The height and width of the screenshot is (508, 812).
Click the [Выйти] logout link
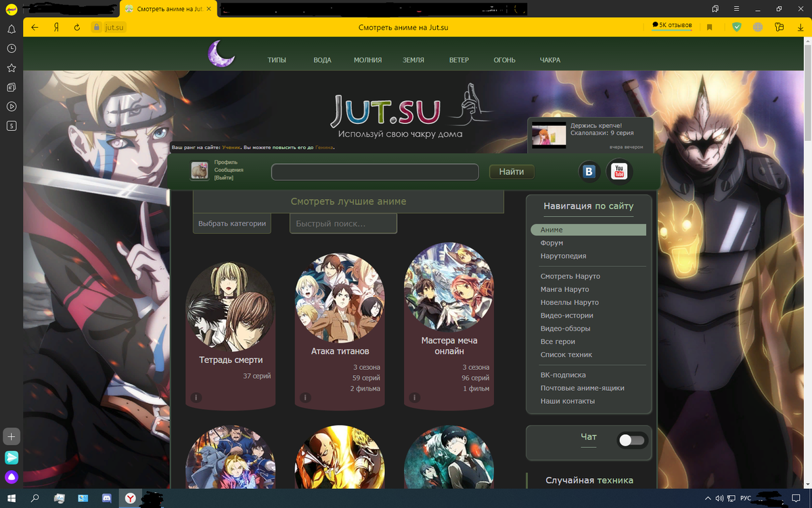click(224, 177)
